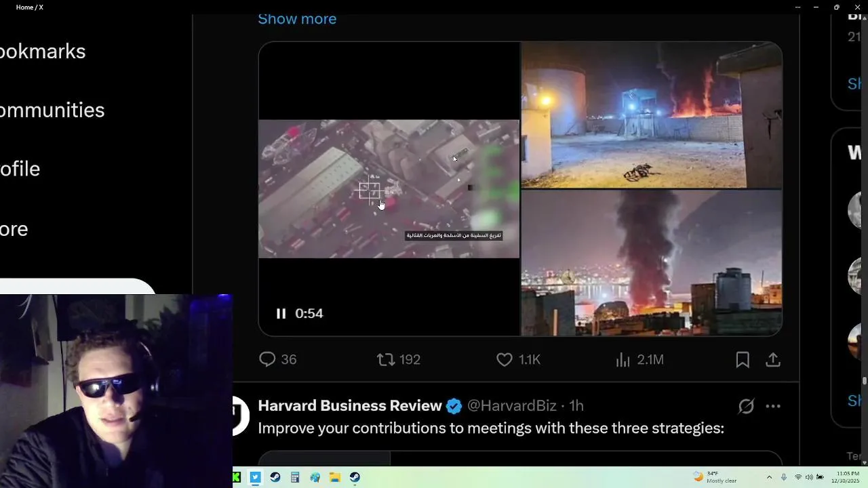Open Grok icon on Harvard Business Review post

pos(746,406)
